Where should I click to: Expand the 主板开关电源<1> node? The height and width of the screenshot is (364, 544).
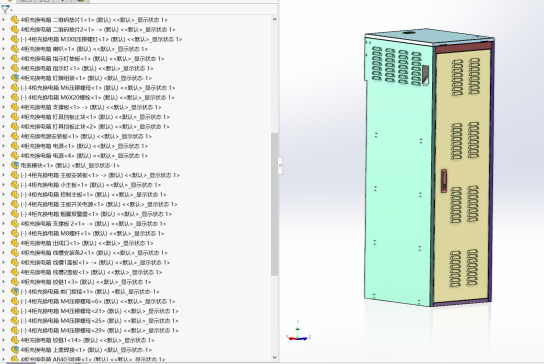pos(3,204)
